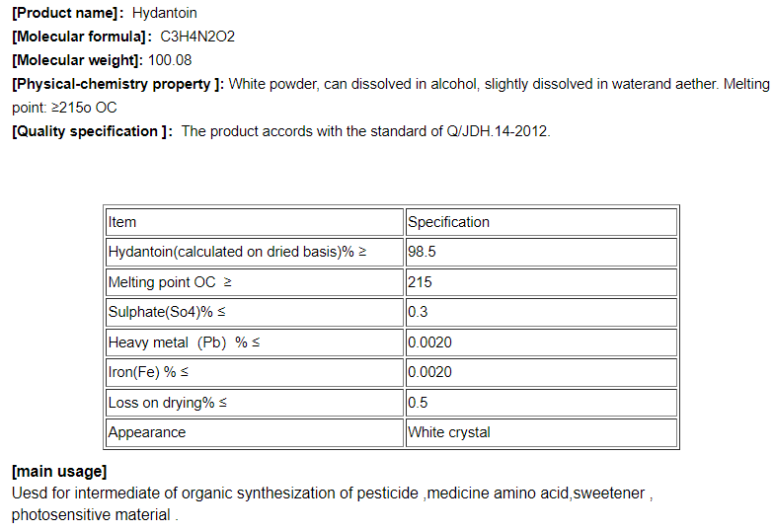
Task: Click the Iron(Fe)% cell
Action: point(255,372)
